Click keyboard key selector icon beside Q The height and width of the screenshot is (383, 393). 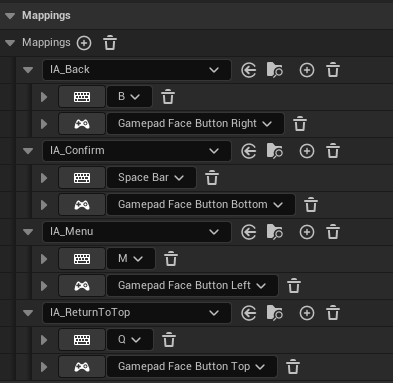(82, 340)
